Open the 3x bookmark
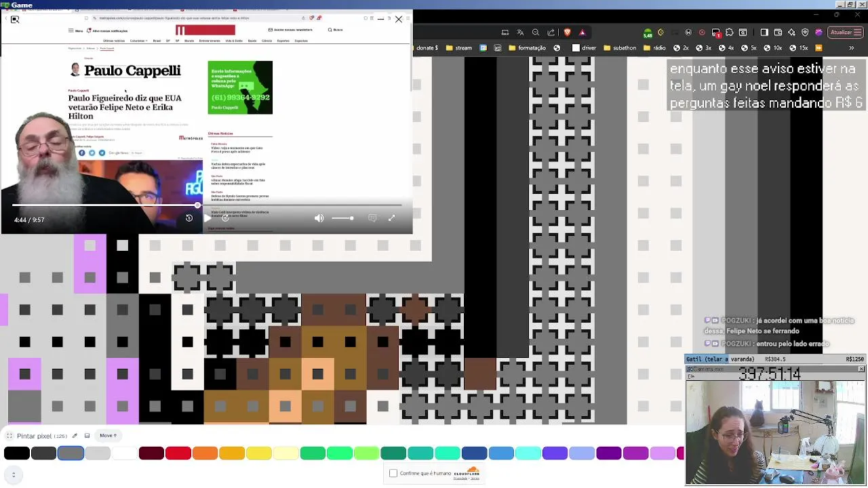 tap(703, 48)
